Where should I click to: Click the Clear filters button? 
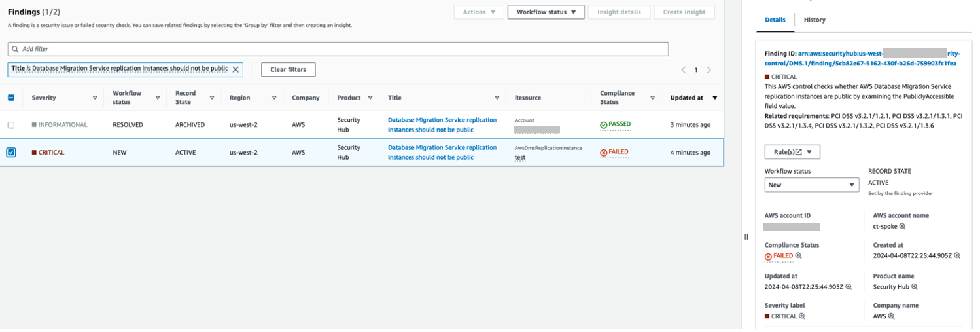click(288, 69)
